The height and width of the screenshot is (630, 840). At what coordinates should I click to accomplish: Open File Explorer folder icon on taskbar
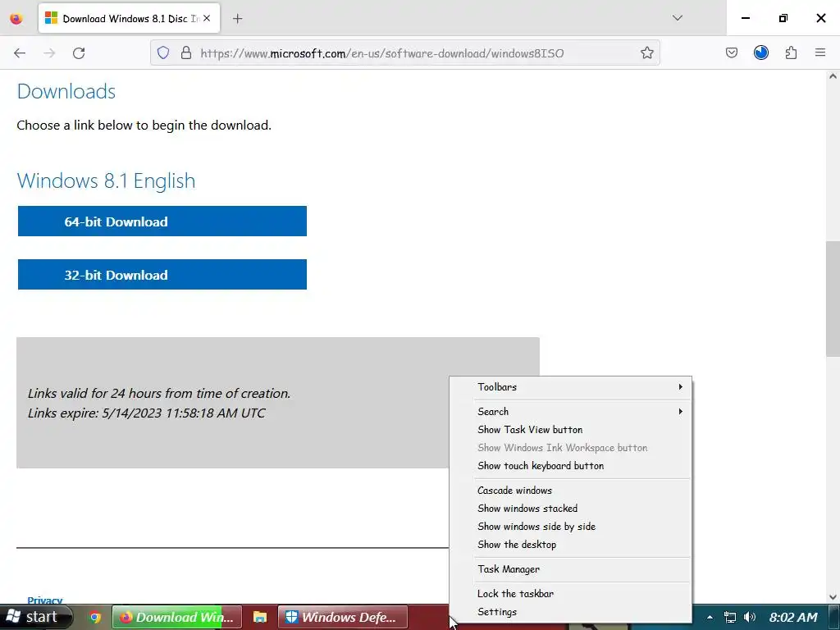tap(260, 617)
